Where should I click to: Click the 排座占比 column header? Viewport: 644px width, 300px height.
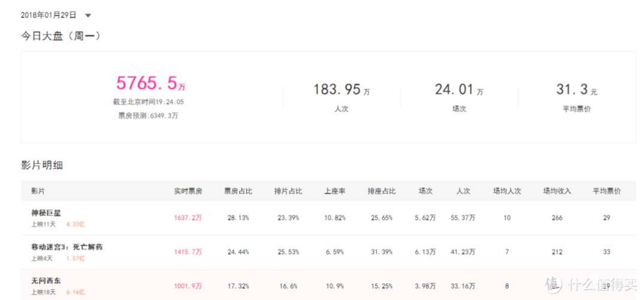[382, 191]
